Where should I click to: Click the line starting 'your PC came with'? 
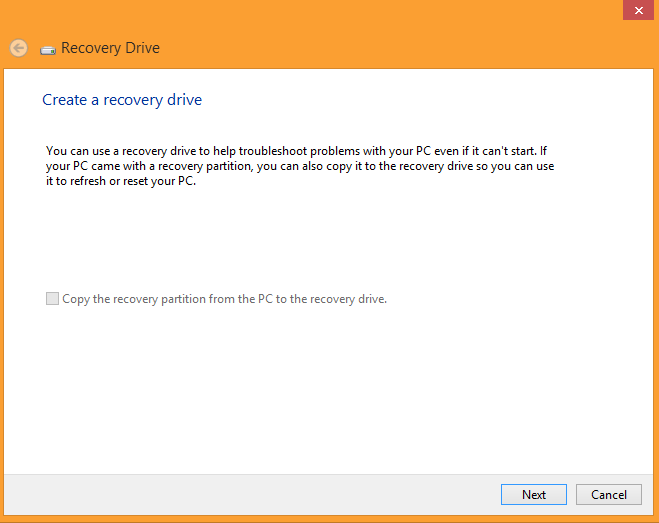(x=300, y=166)
